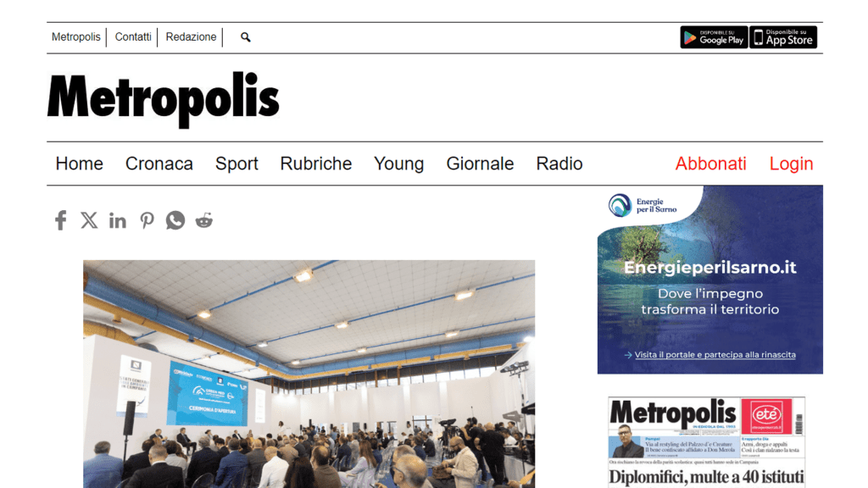Click Visita il portale e partecipa link

(x=715, y=355)
